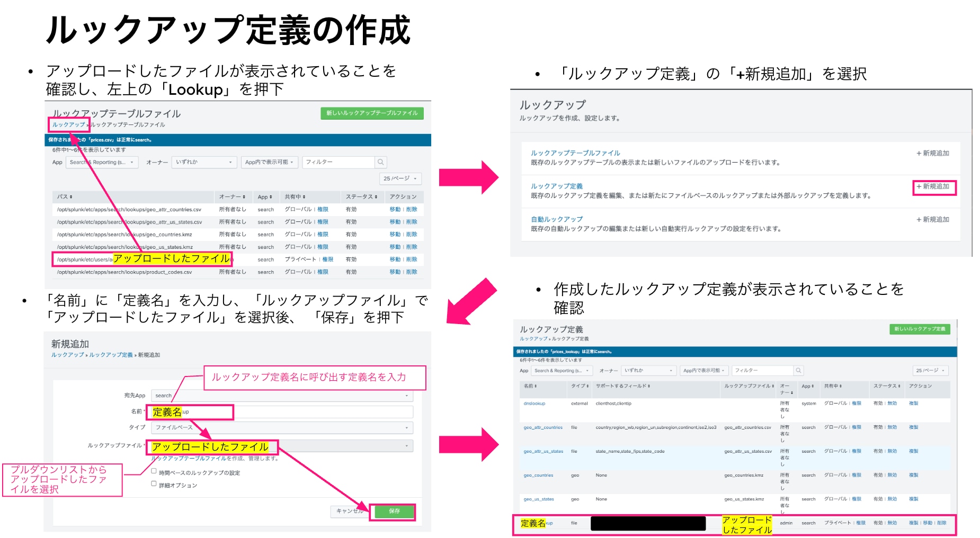Open タイプ ファイルベース dropdown
The width and height of the screenshot is (980, 538).
click(282, 427)
